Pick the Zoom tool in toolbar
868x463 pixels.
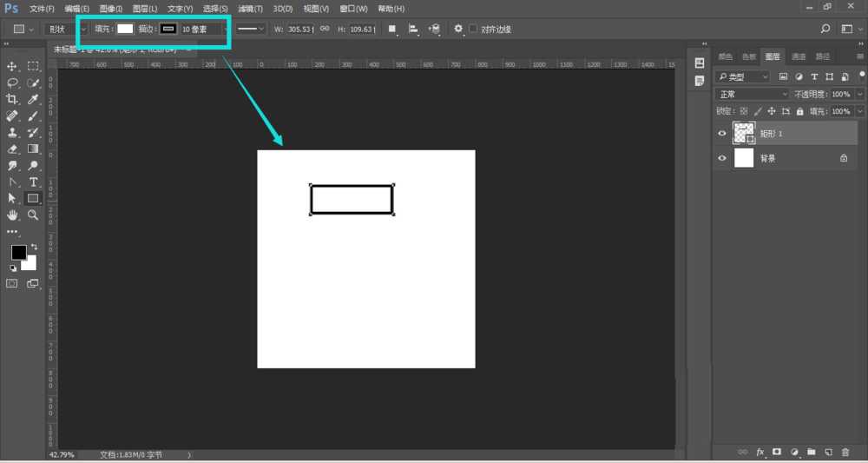(x=34, y=215)
